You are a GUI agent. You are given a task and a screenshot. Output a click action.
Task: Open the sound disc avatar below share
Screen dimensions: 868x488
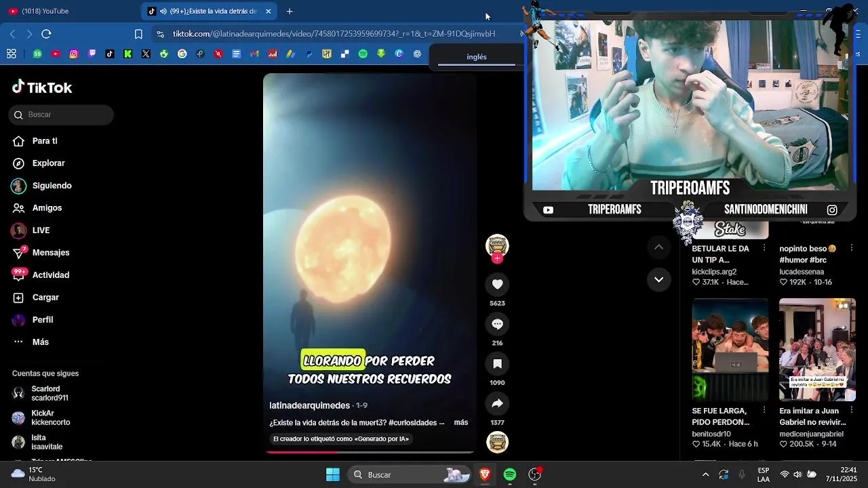(x=497, y=442)
